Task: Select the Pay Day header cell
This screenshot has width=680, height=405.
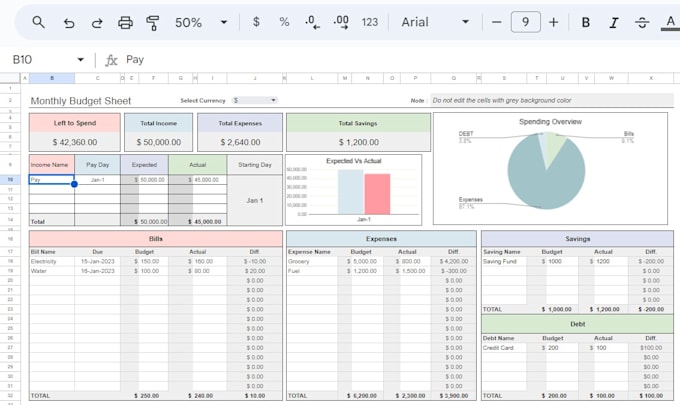Action: coord(98,165)
